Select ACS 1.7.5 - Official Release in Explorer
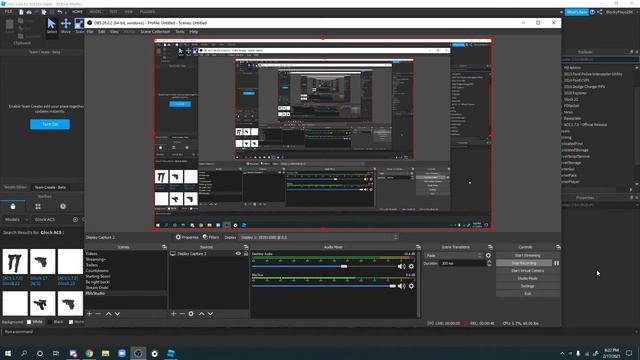Image resolution: width=640 pixels, height=360 pixels. click(x=585, y=125)
